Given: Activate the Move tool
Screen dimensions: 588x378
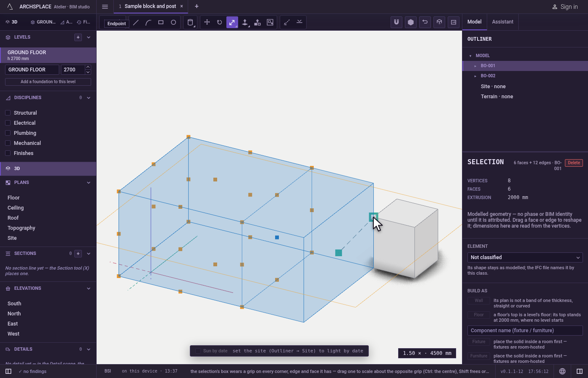Looking at the screenshot, I should (x=207, y=22).
